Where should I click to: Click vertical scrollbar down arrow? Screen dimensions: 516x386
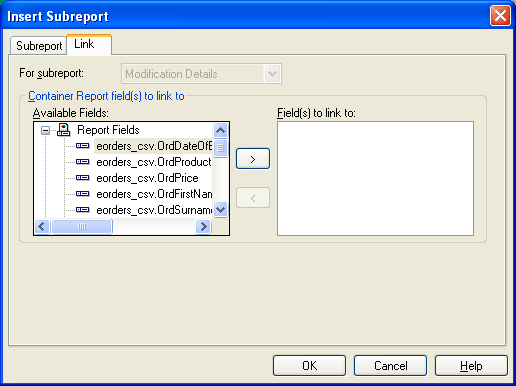click(x=220, y=210)
